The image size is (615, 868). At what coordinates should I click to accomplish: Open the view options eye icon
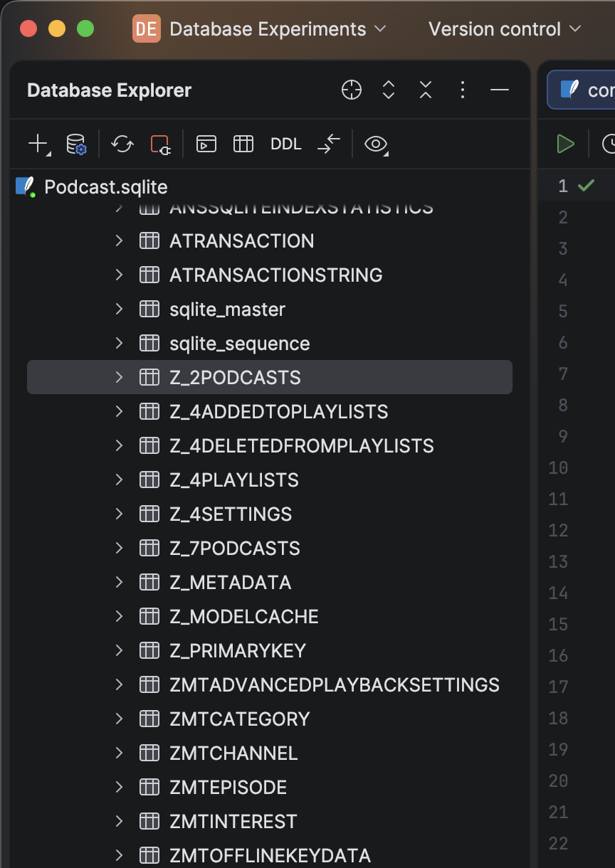(376, 144)
